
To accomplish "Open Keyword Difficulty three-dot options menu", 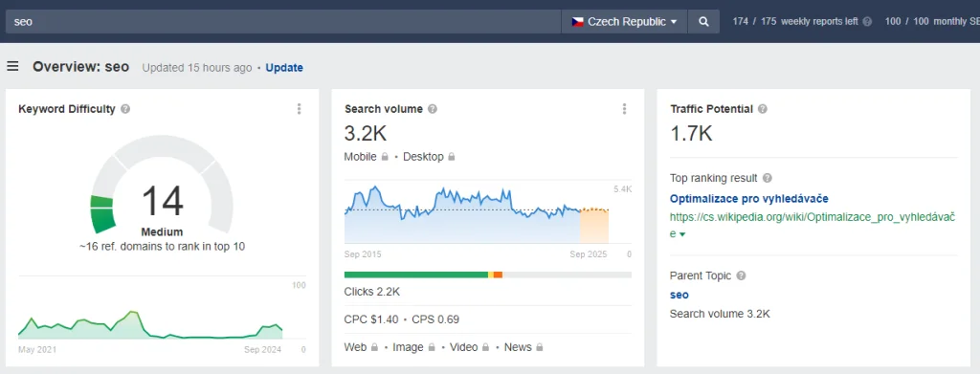I will [x=299, y=109].
